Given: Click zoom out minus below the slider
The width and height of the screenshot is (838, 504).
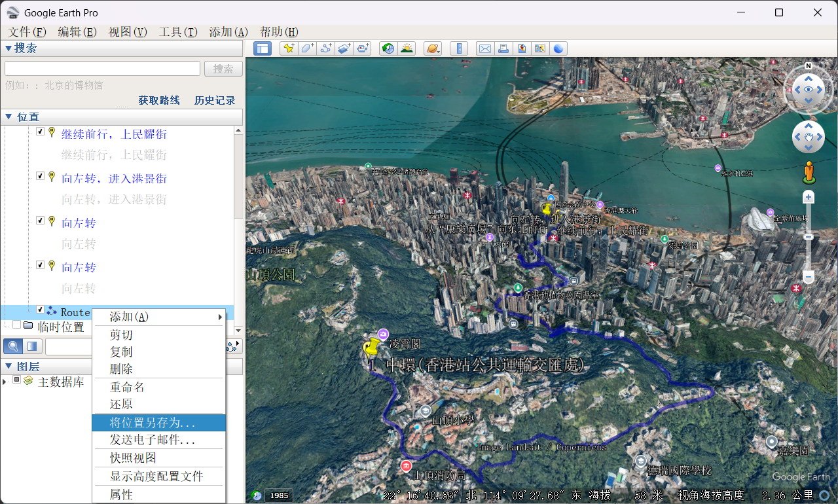Looking at the screenshot, I should tap(809, 278).
